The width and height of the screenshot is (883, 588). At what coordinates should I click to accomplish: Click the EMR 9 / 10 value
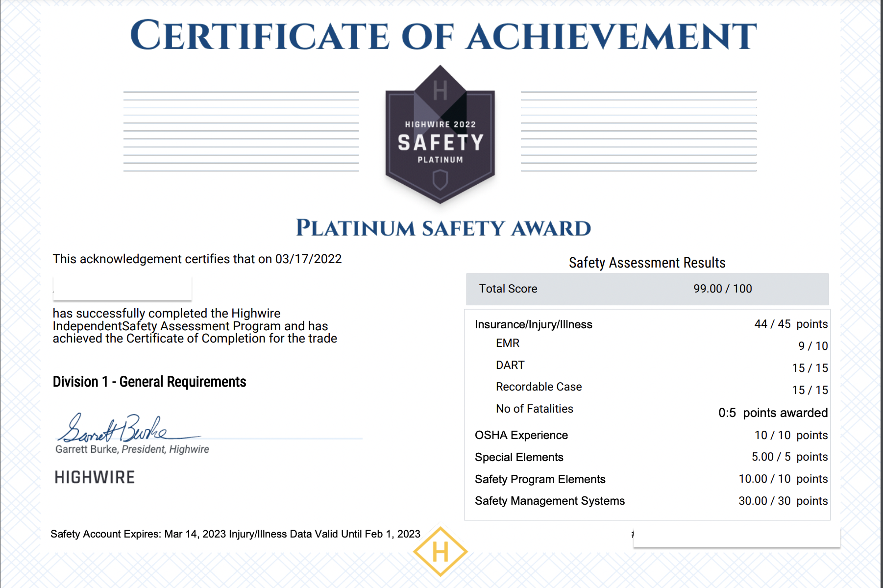(813, 346)
